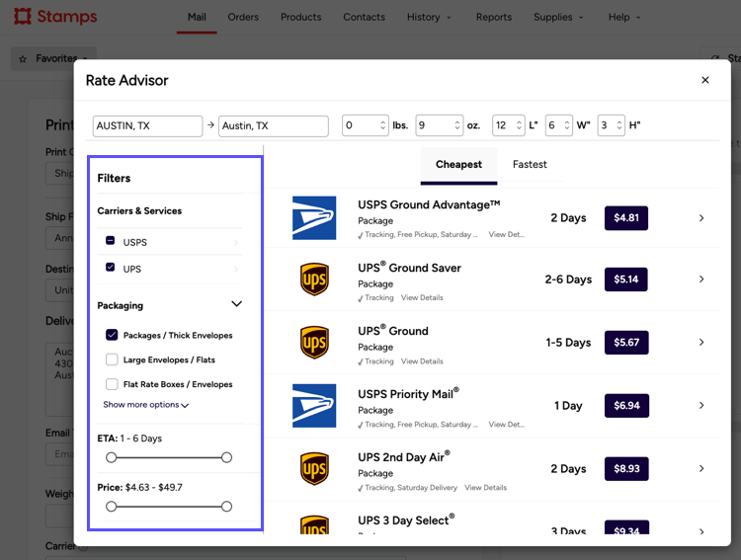This screenshot has height=560, width=741.
Task: Click the pounds field stepper
Action: 382,125
